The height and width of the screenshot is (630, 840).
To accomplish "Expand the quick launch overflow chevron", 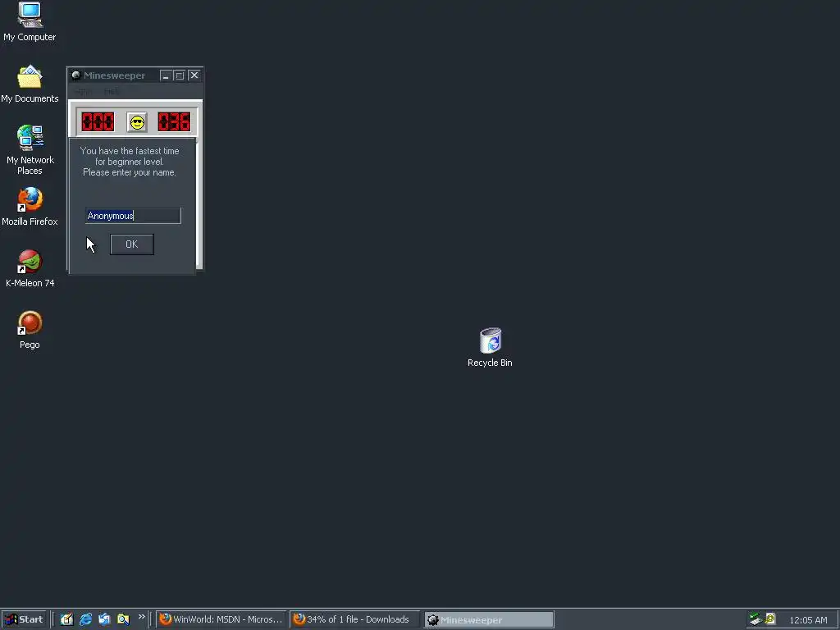I will (141, 617).
